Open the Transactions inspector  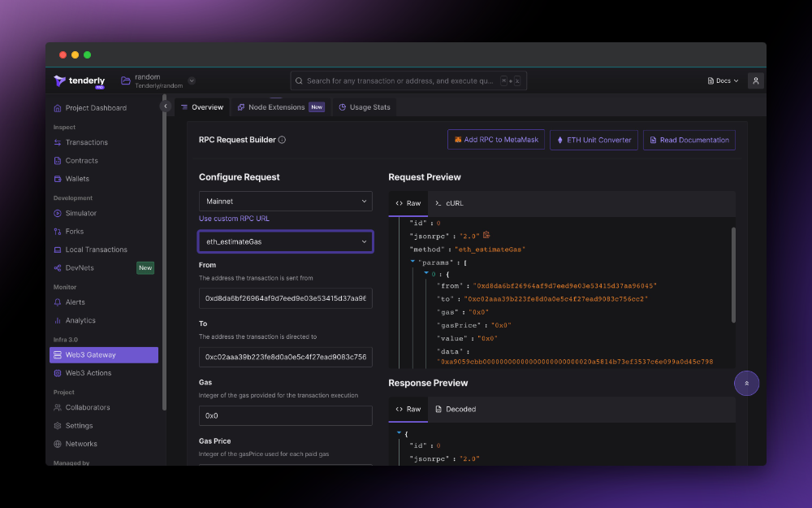[85, 142]
